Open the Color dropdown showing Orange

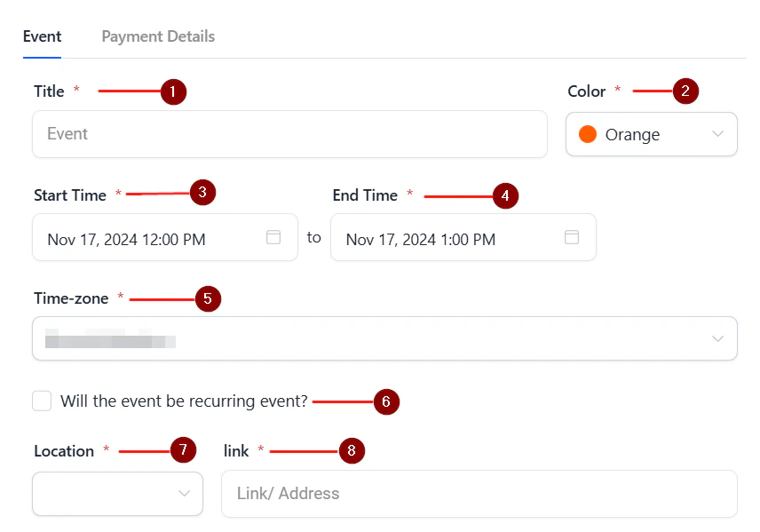(651, 134)
